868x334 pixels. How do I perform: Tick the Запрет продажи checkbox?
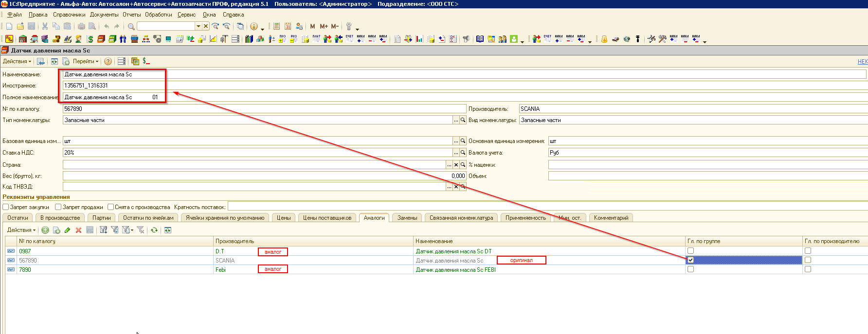pos(58,207)
